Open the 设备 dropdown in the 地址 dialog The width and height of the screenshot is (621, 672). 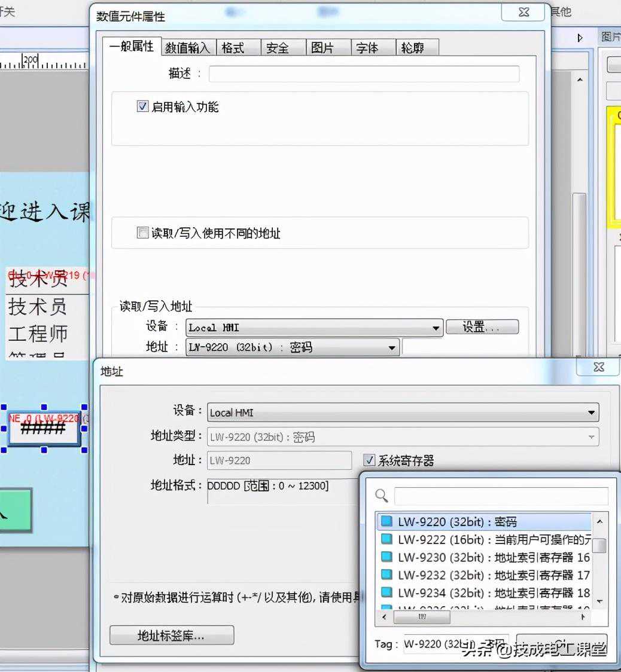tap(591, 413)
